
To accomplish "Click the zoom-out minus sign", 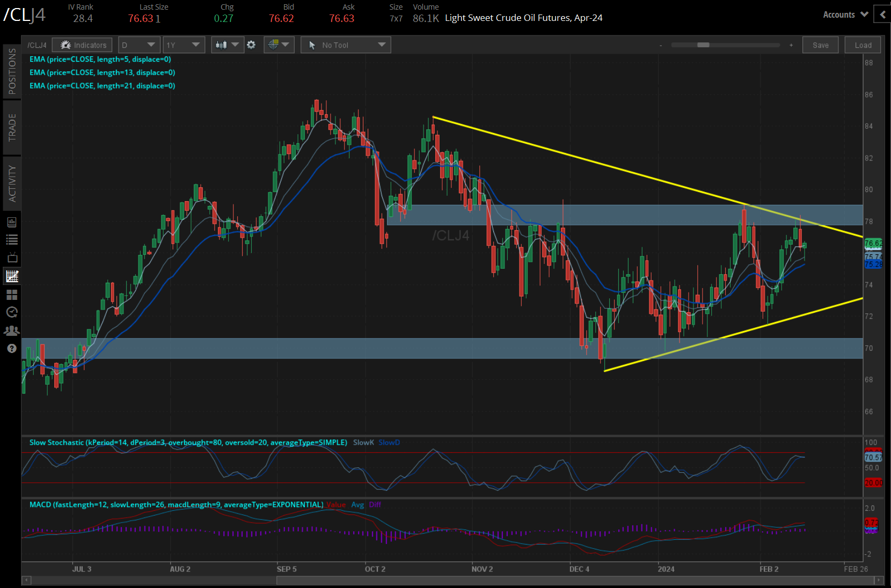I will tap(661, 46).
